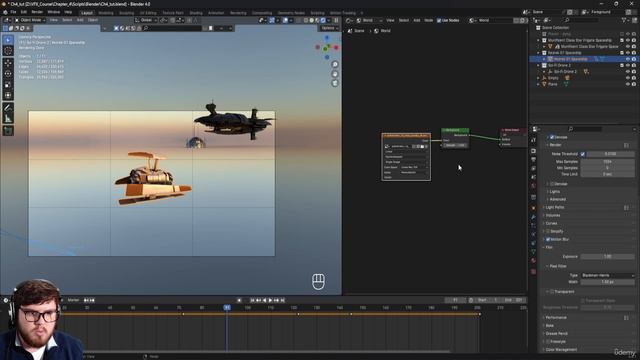Open the node editor Add menu

pos(417,20)
